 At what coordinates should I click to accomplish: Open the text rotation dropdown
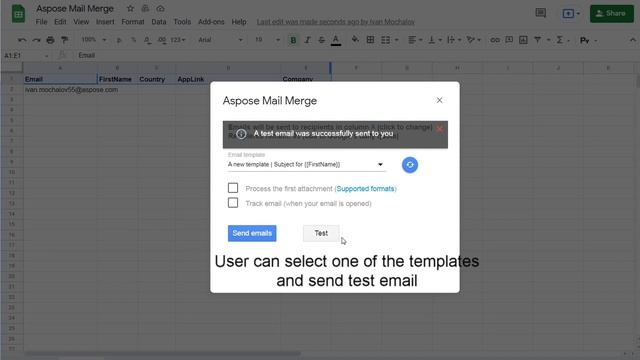[473, 40]
